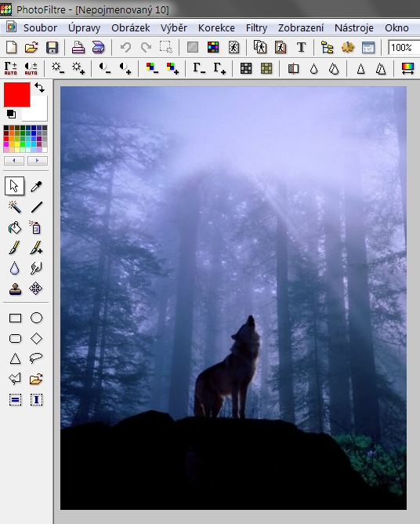Image resolution: width=420 pixels, height=524 pixels.
Task: Increase brightness with sun plus icon
Action: [x=78, y=68]
